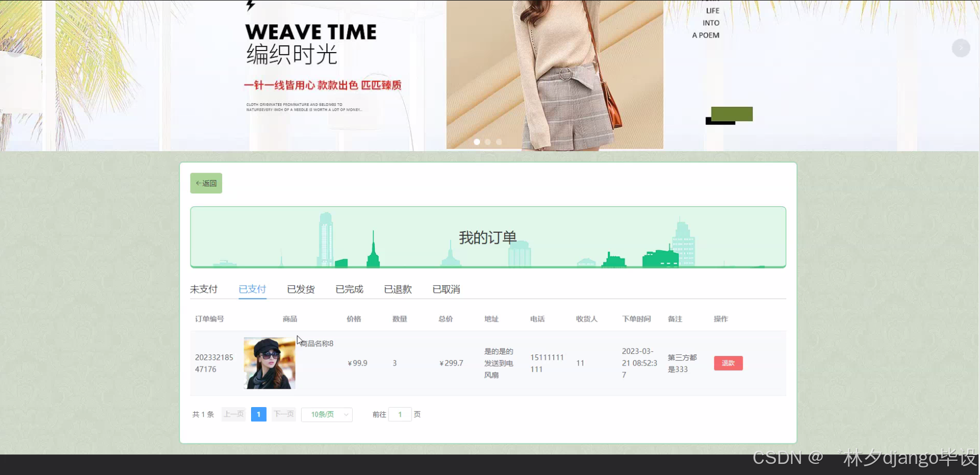Click the 前往 page number input field
980x475 pixels.
tap(400, 414)
